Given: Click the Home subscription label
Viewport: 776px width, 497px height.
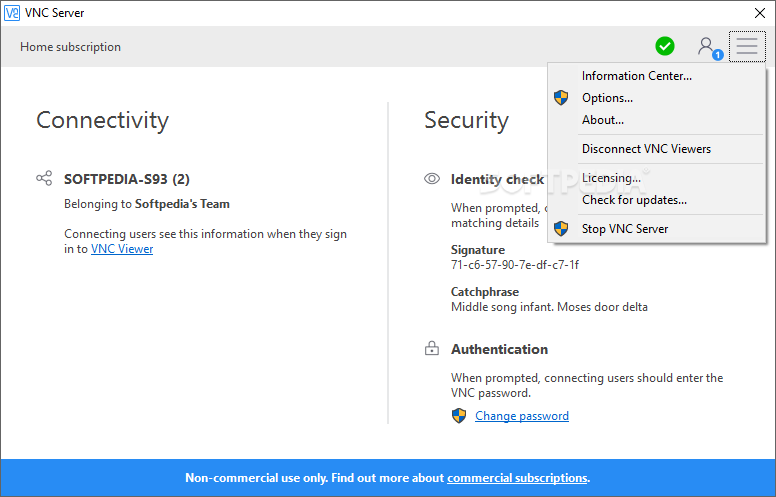Looking at the screenshot, I should (x=70, y=47).
